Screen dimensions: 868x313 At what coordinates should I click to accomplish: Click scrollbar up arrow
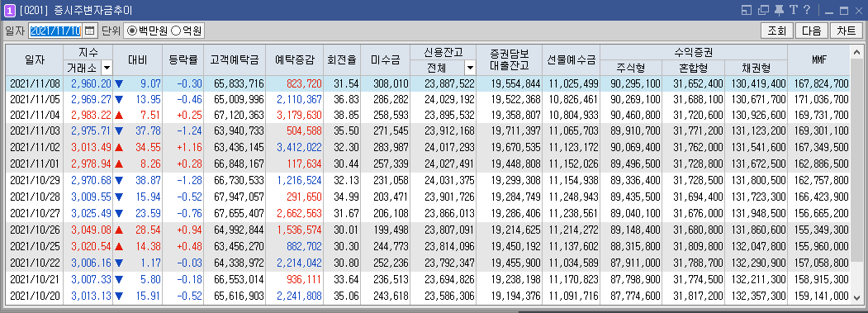pyautogui.click(x=857, y=52)
